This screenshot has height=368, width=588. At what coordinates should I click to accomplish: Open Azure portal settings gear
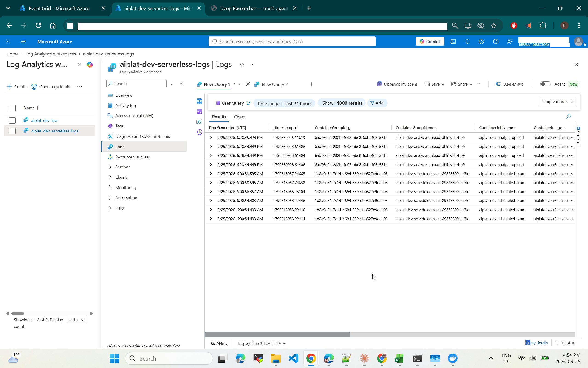(x=481, y=42)
